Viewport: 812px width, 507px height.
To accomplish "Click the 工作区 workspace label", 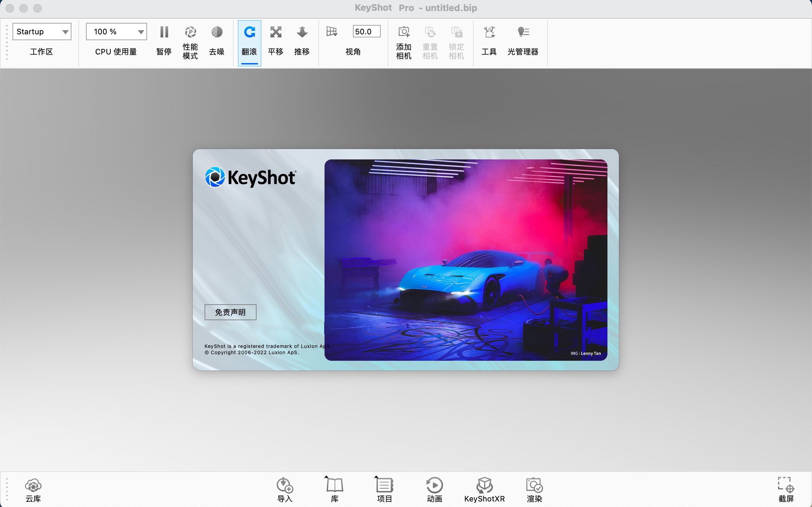I will click(41, 52).
